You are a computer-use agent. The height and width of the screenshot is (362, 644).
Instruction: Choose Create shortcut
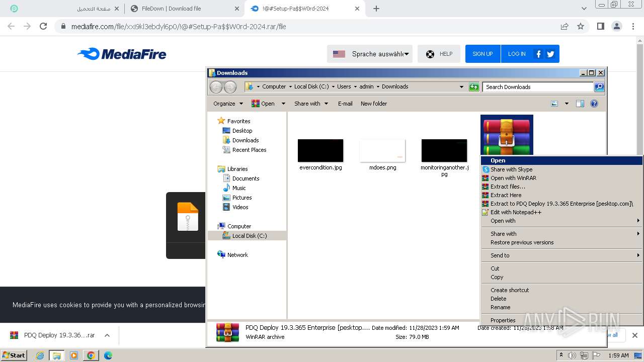click(x=561, y=290)
